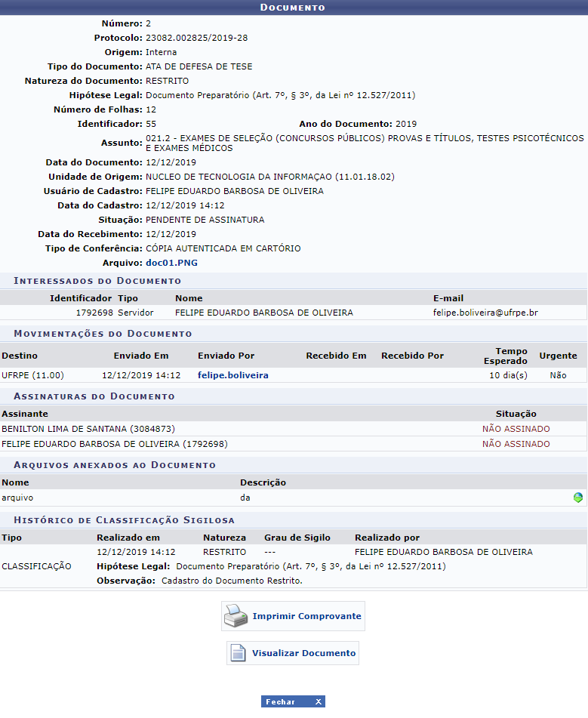Click the attached file name arquivo
Screen dimensions: 588x718
(x=17, y=498)
